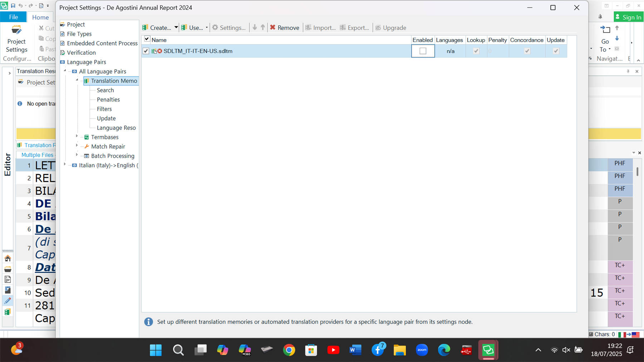Click the Penalty value cell for the TM

point(498,51)
